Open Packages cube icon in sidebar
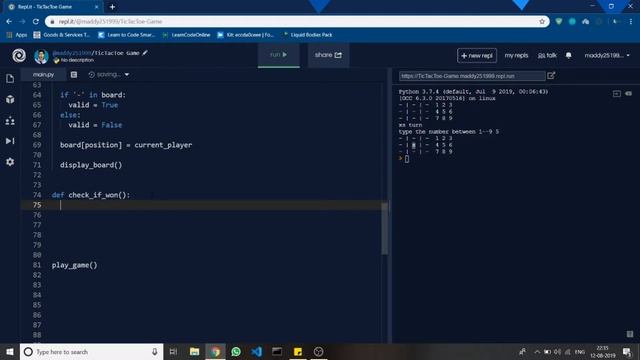 (10, 99)
